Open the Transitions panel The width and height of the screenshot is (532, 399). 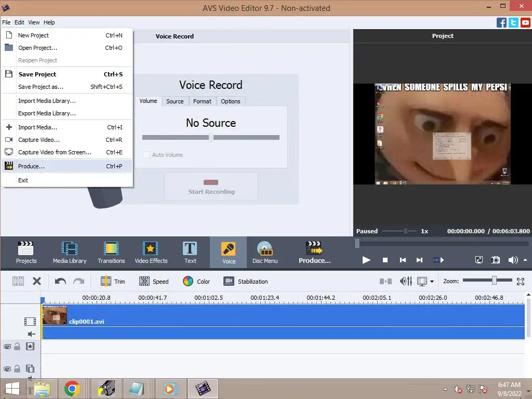(x=111, y=252)
